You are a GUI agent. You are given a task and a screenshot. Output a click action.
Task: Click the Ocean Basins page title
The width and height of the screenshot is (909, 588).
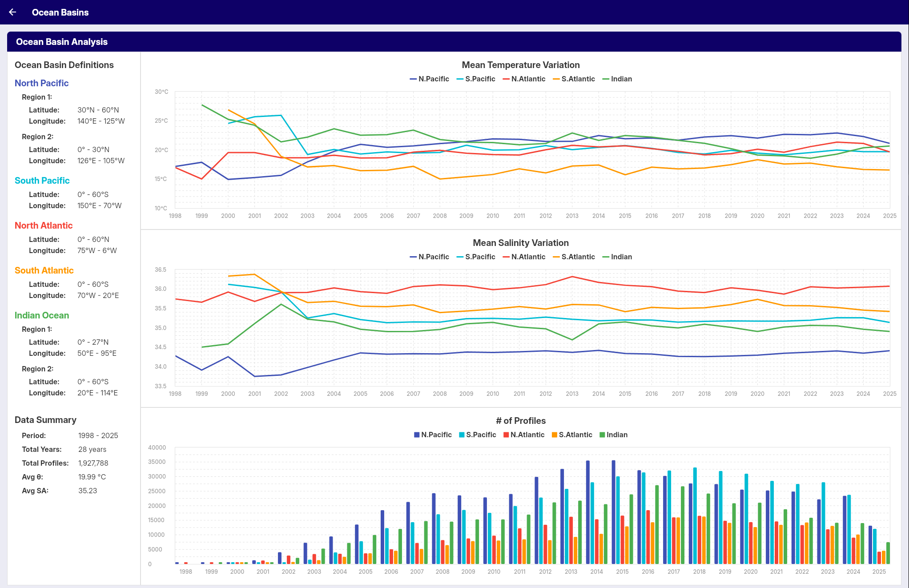point(60,12)
